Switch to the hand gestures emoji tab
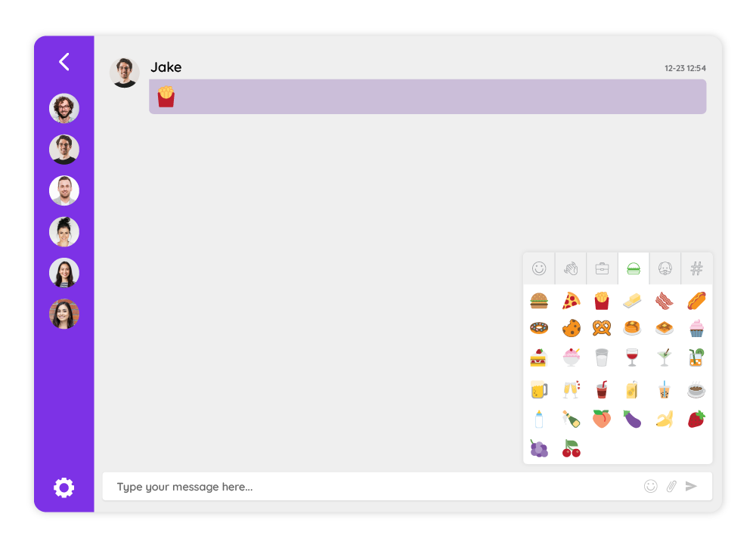 571,268
